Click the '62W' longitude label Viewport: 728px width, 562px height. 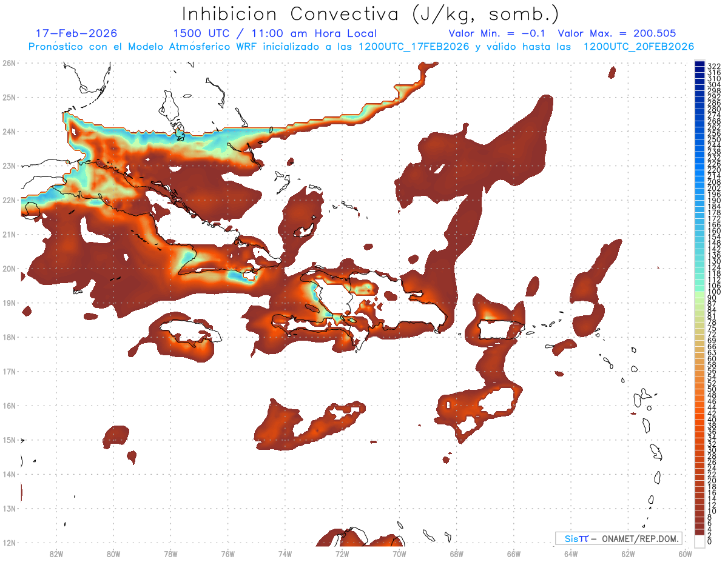pyautogui.click(x=629, y=554)
